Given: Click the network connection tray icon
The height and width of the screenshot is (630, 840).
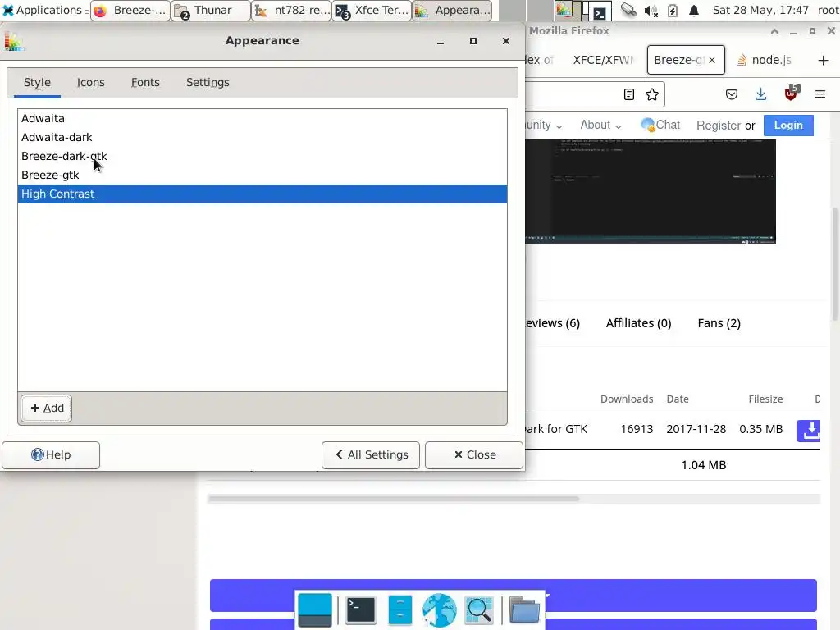Looking at the screenshot, I should point(628,10).
